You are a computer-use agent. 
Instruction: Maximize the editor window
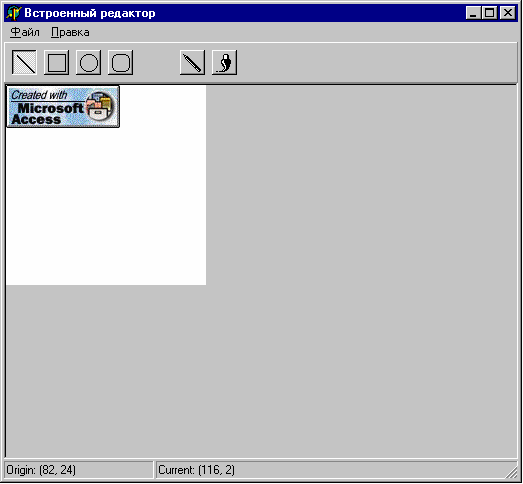coord(489,13)
